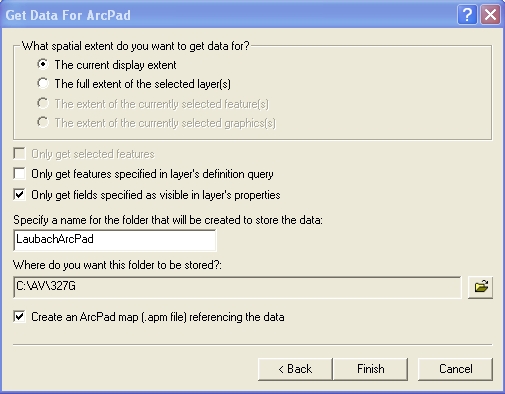This screenshot has height=394, width=505.
Task: Click the question mark help icon
Action: (x=467, y=15)
